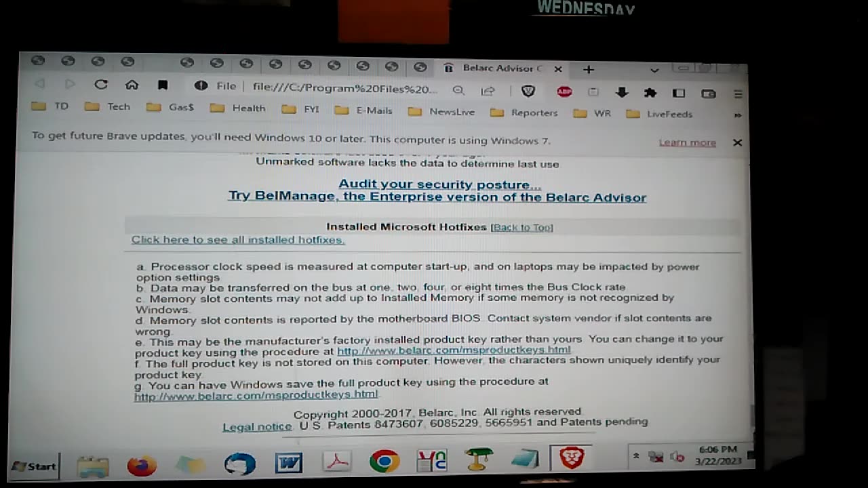Screen dimensions: 868x488
Task: Show hidden bookmarks with overflow chevron
Action: 738,115
